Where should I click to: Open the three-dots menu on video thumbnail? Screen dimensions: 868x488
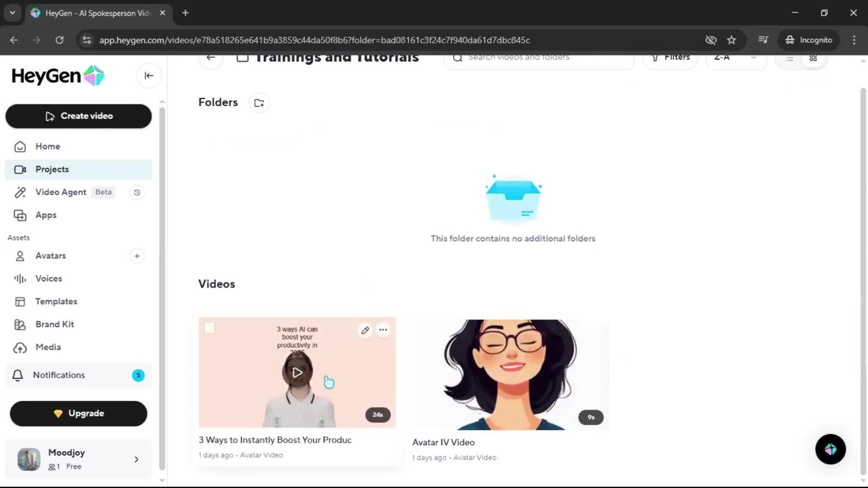[x=383, y=330]
